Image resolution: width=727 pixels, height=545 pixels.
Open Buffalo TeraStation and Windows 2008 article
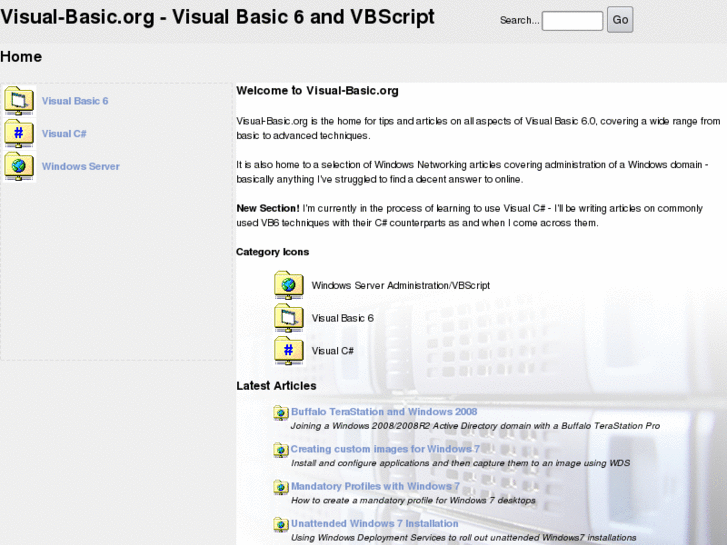pyautogui.click(x=384, y=412)
